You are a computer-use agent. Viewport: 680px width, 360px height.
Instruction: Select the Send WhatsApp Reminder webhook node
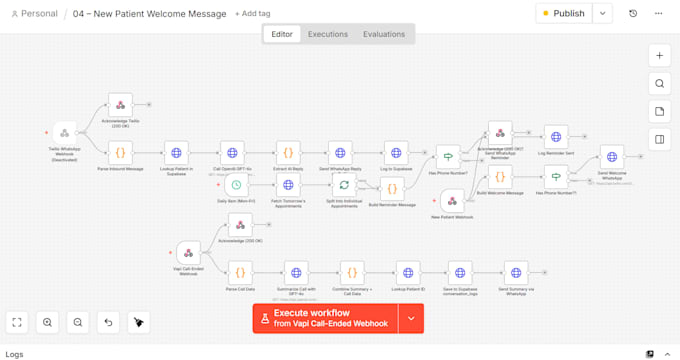click(x=500, y=133)
